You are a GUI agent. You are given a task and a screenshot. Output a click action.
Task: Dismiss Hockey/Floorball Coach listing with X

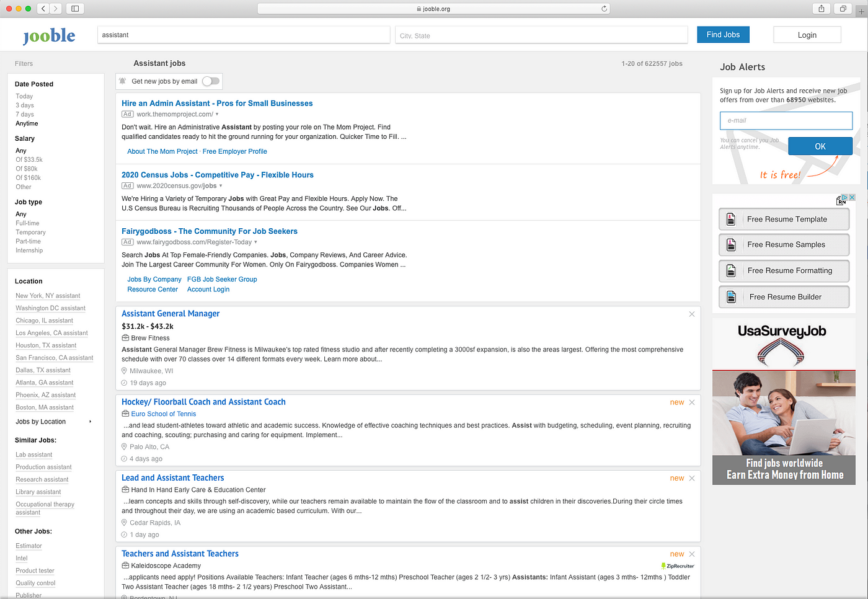click(692, 402)
